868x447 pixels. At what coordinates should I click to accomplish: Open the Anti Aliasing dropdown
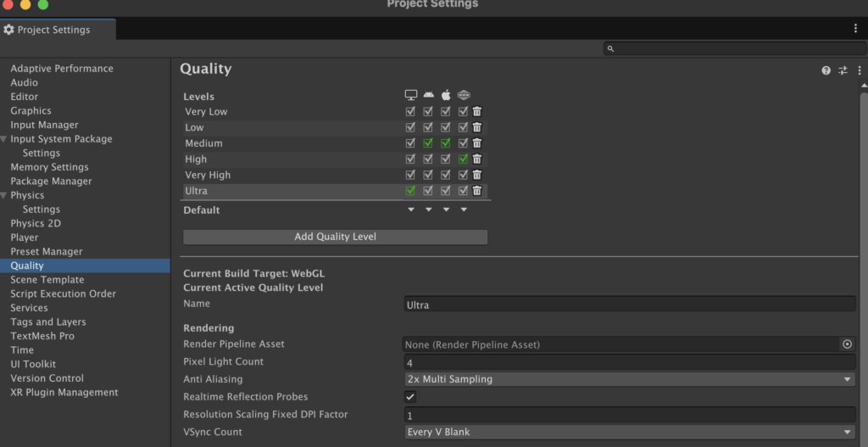[x=628, y=379]
